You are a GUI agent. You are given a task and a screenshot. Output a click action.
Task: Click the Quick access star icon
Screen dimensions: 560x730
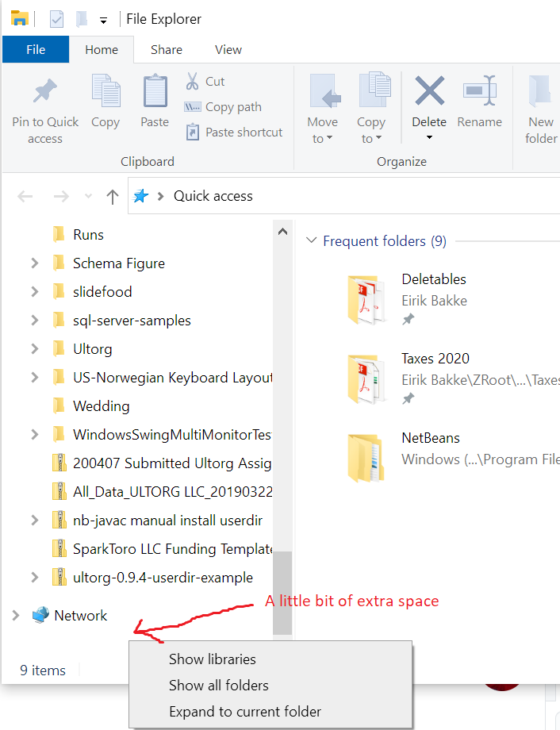140,196
